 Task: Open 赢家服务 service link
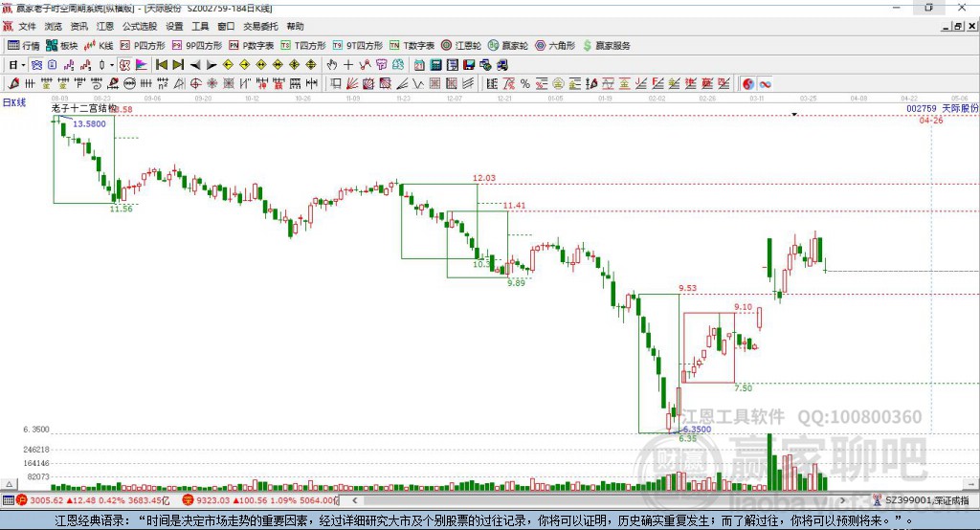[x=606, y=46]
